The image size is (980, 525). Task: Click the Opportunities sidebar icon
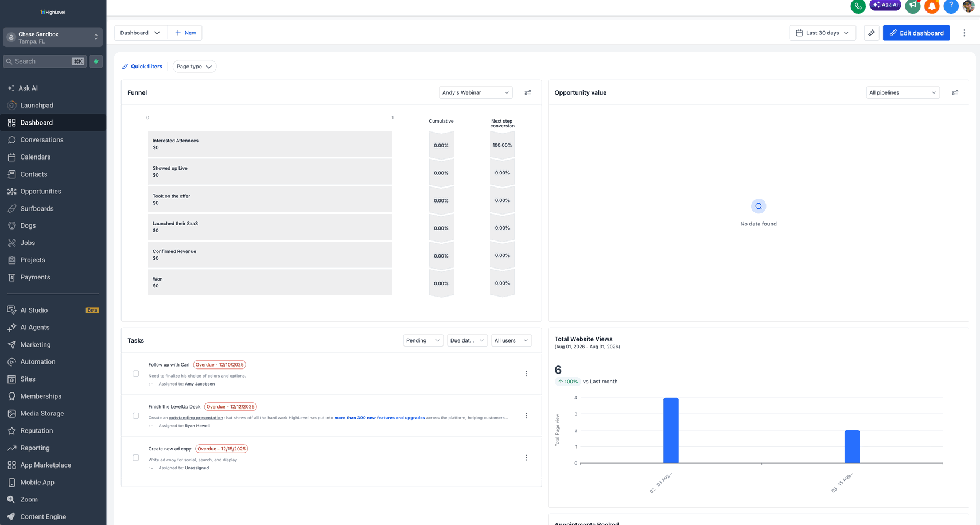(x=11, y=192)
